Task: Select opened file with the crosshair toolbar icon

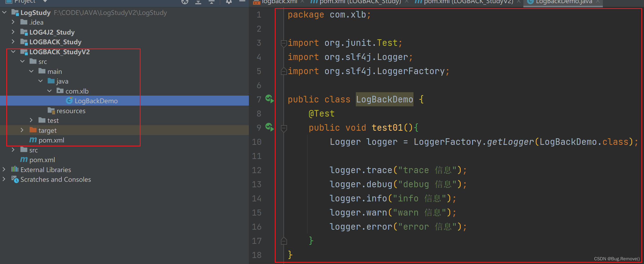Action: click(185, 2)
